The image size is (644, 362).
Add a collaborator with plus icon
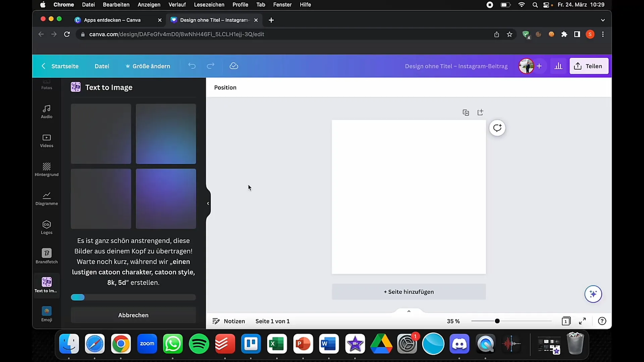(539, 66)
